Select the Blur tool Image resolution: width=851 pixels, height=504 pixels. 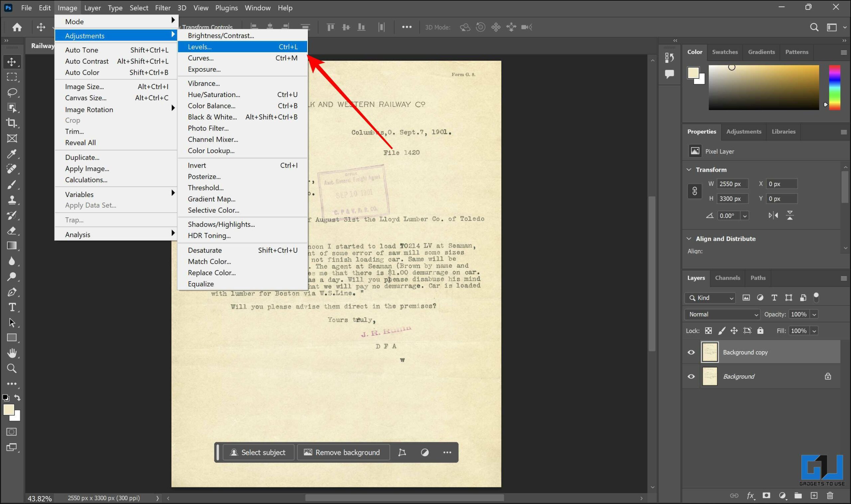click(12, 261)
